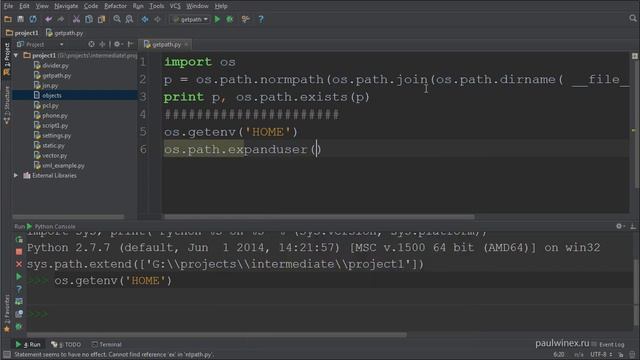Open the Terminal tool window tab
This screenshot has height=360, width=640.
(x=107, y=344)
